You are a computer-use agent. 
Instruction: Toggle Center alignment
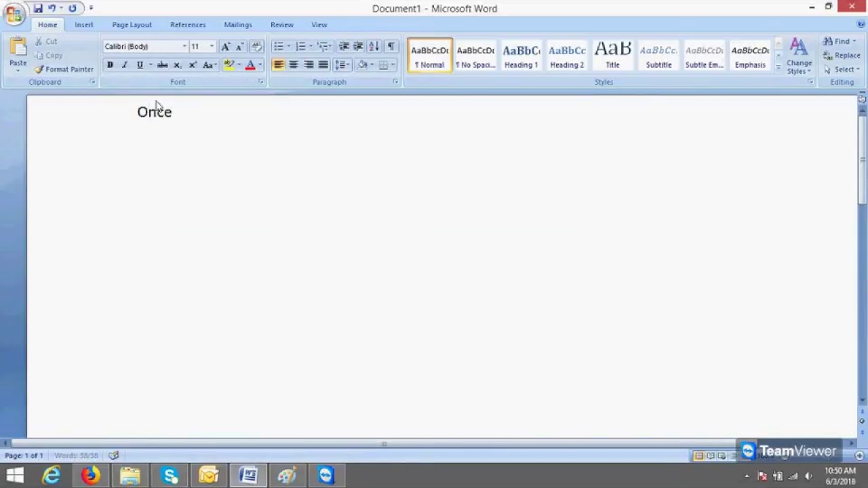click(294, 65)
